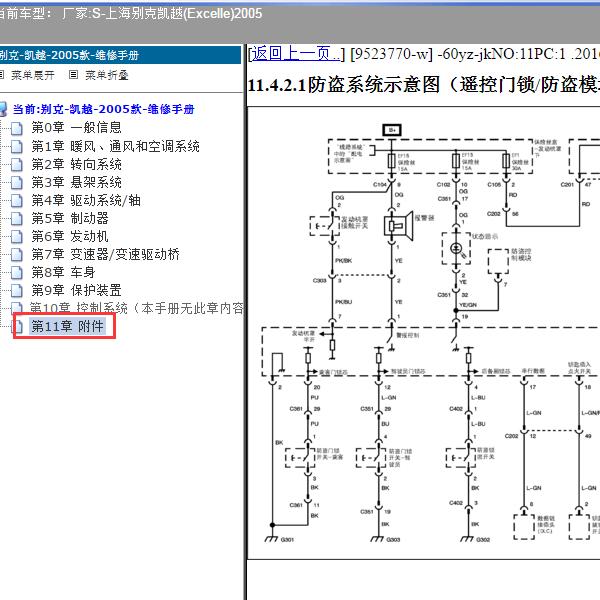
Task: Click page icon beside 第9章 保护装置
Action: click(16, 290)
